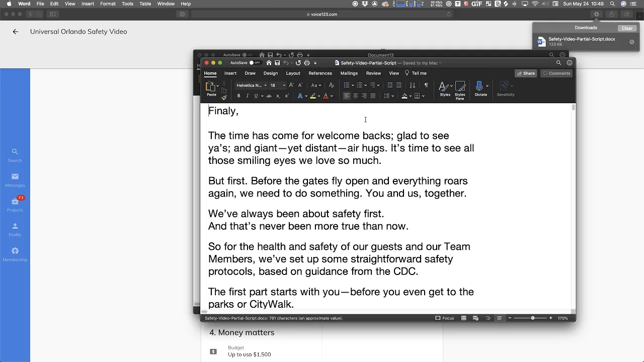Increase font size with the larger A
Screen dimensions: 644x362
click(291, 85)
